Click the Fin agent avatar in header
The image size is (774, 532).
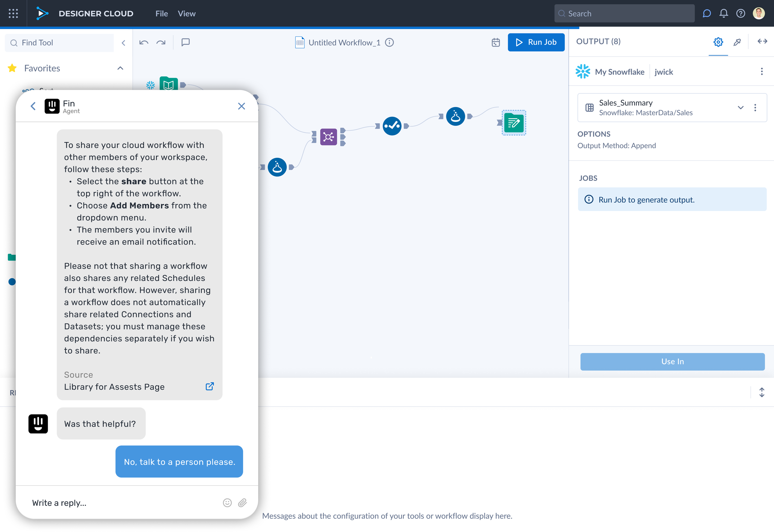52,106
